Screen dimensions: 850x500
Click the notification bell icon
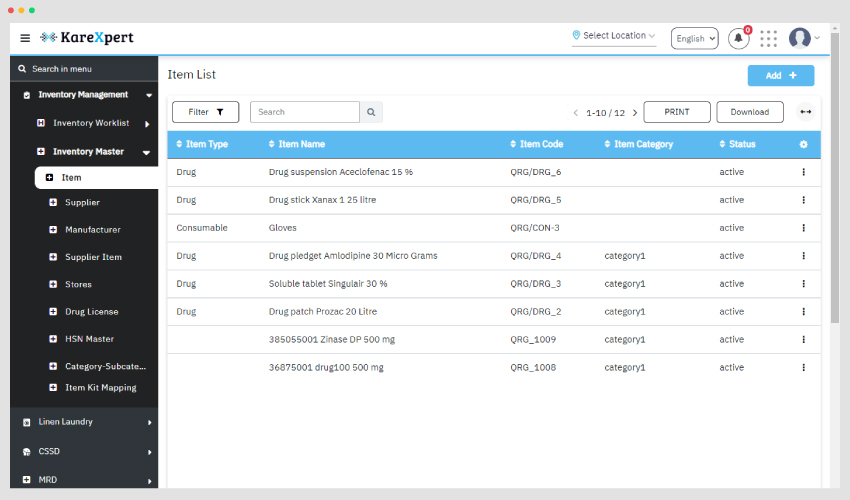pyautogui.click(x=738, y=39)
